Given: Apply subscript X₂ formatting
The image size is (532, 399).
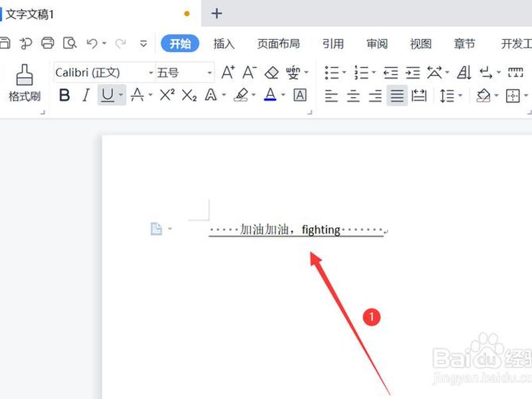Looking at the screenshot, I should [189, 95].
